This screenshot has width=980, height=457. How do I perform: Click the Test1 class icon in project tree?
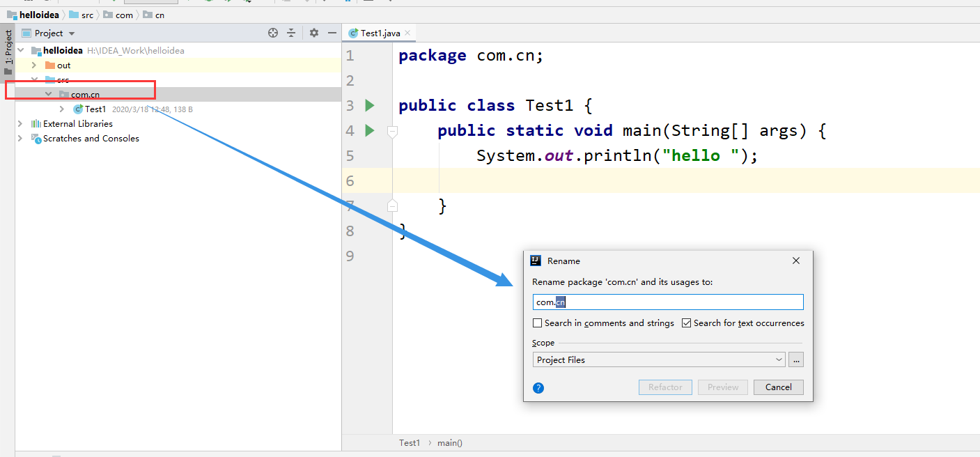coord(78,109)
